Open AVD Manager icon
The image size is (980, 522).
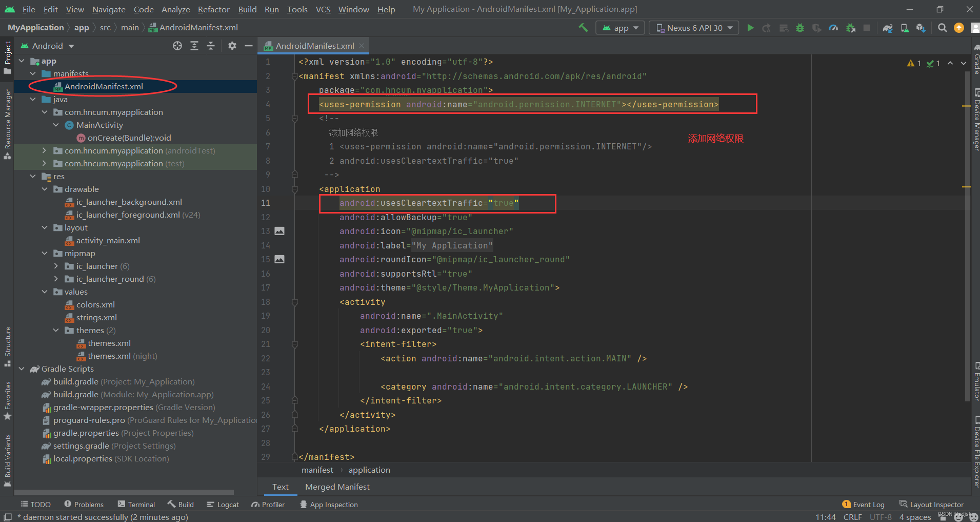point(905,28)
